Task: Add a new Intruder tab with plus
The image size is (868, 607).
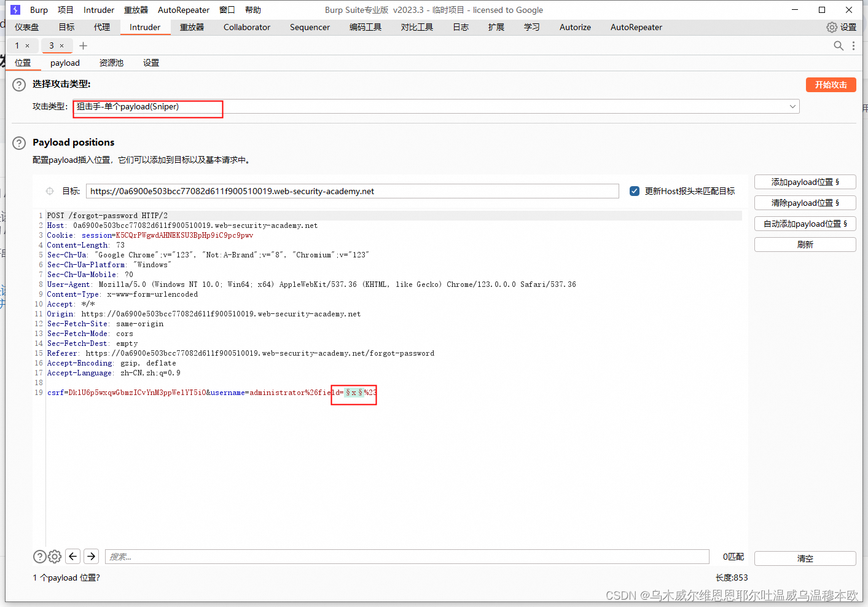Action: tap(84, 45)
